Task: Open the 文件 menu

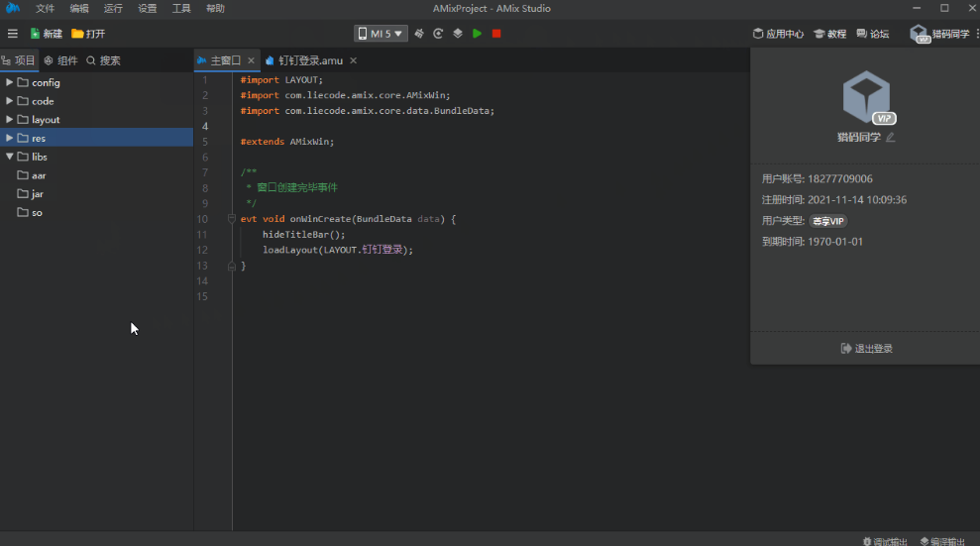Action: click(x=45, y=9)
